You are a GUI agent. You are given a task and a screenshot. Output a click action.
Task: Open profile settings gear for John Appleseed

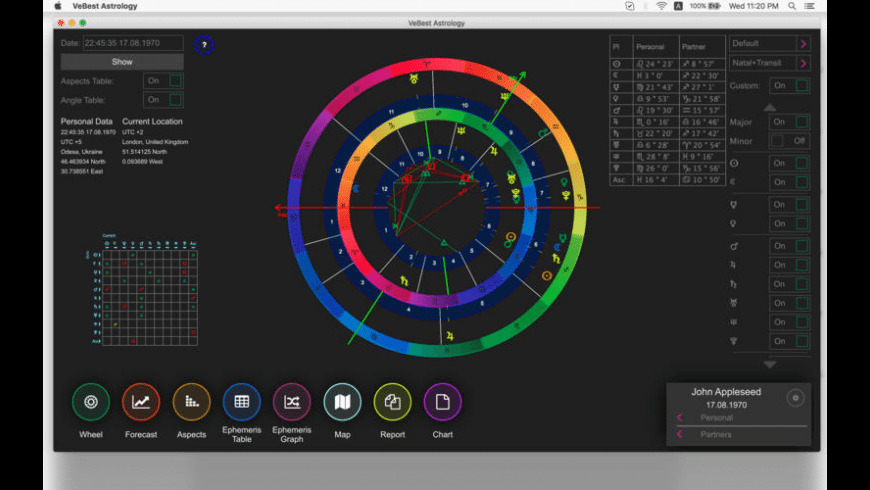795,398
